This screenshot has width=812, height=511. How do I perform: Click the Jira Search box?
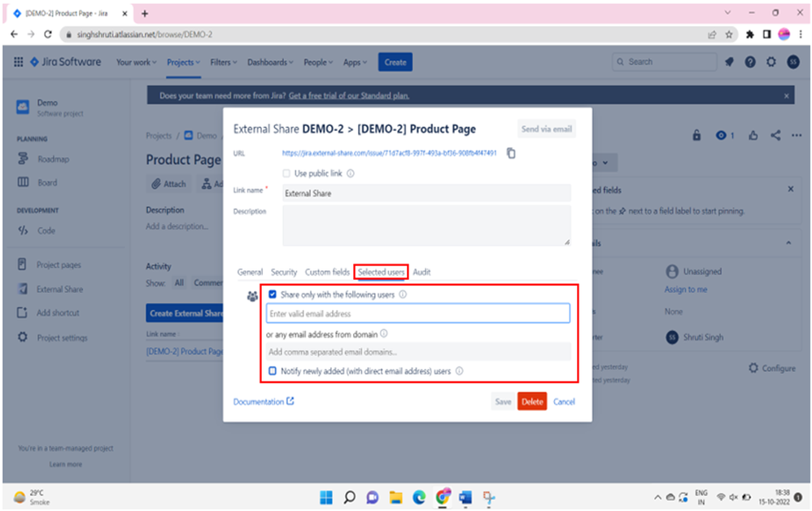[x=665, y=62]
